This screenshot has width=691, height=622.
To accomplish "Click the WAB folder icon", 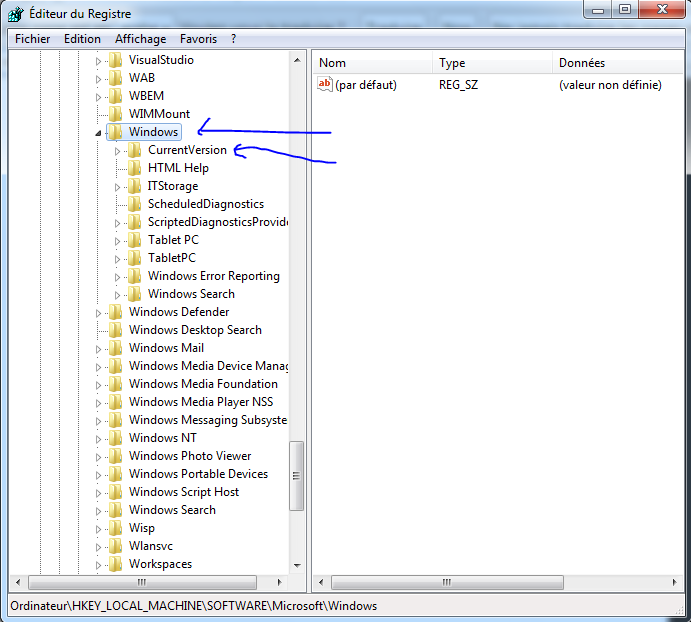I will pyautogui.click(x=115, y=78).
